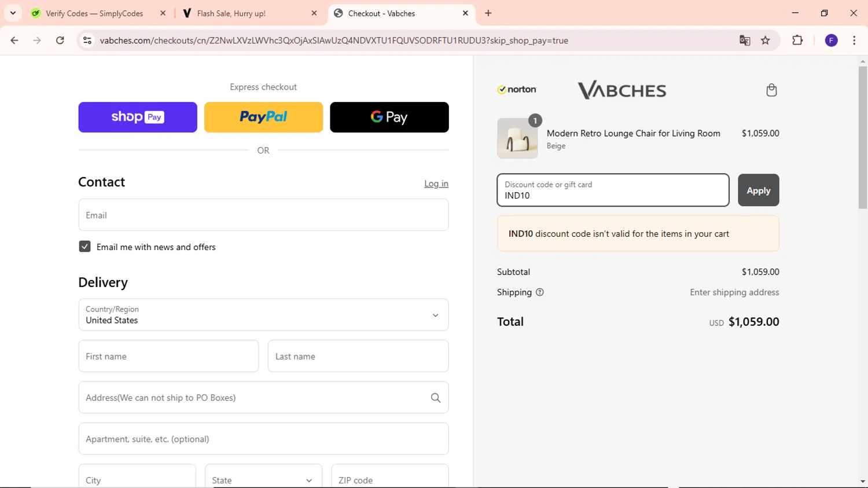Click the Total $1,059.00 amount

click(754, 322)
